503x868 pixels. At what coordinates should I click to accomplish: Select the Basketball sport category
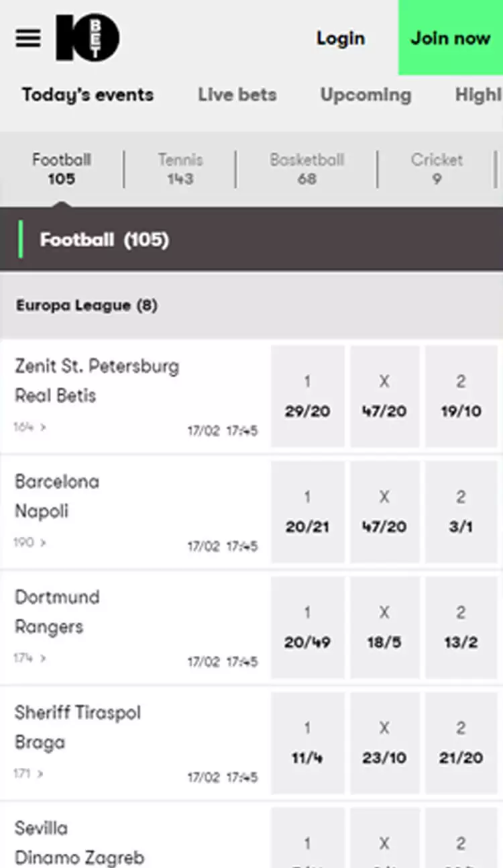(306, 169)
